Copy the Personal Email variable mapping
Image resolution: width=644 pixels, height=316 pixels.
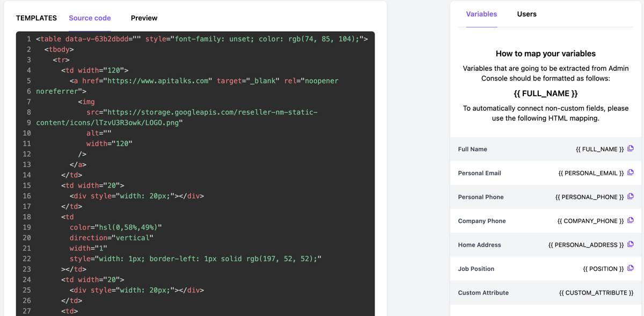click(630, 173)
